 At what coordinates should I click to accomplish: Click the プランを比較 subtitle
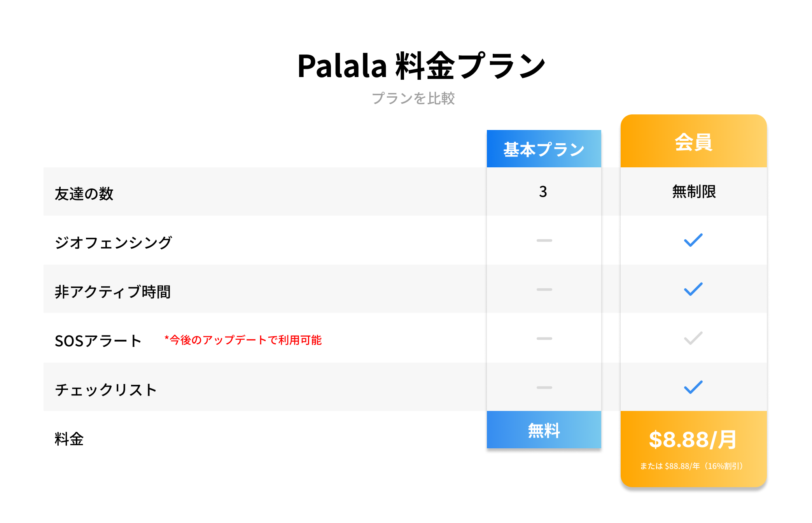tap(413, 98)
